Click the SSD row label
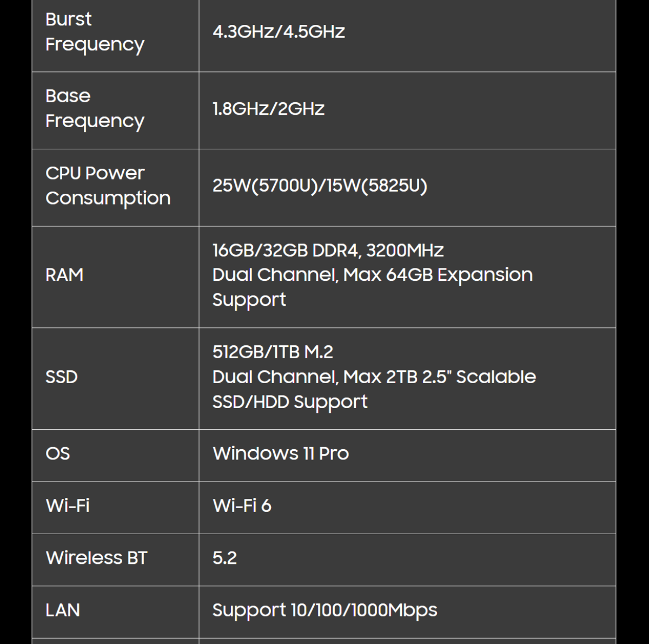The height and width of the screenshot is (644, 649). (62, 377)
